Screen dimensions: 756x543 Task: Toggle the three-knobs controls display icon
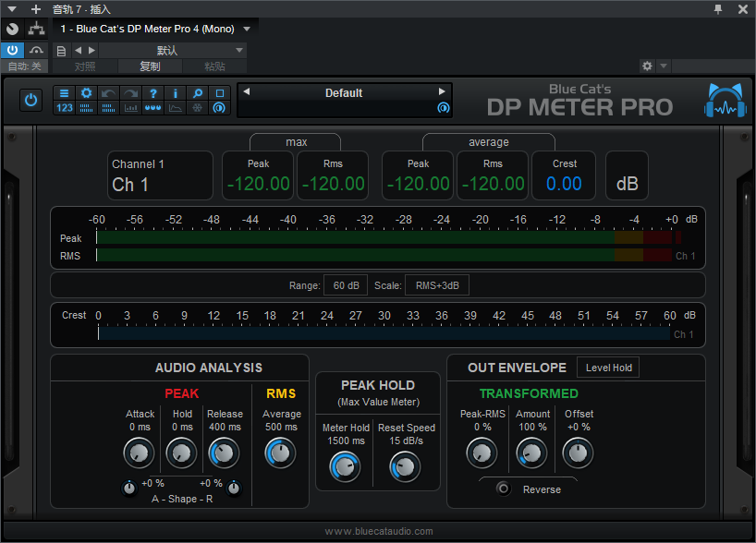(x=152, y=107)
